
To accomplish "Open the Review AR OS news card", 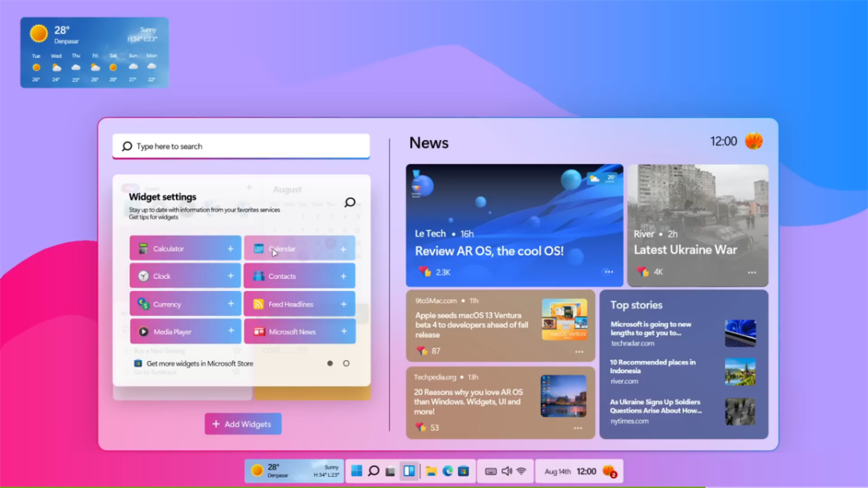I will 514,225.
